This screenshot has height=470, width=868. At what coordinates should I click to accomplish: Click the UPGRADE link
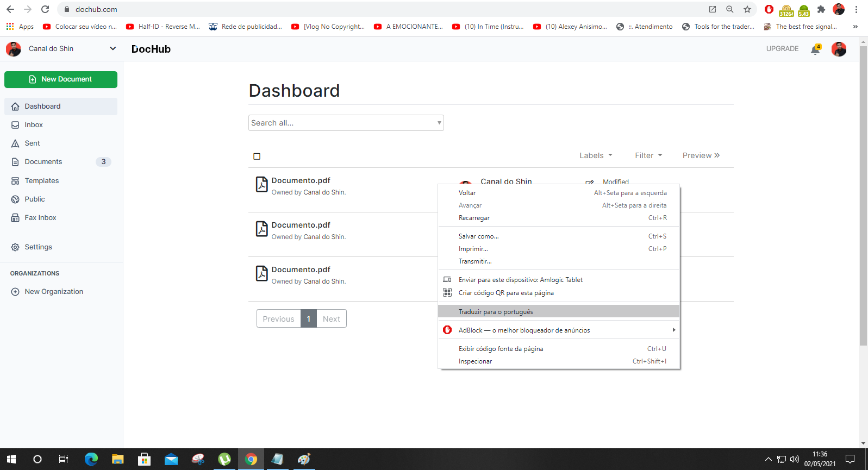[x=782, y=49]
